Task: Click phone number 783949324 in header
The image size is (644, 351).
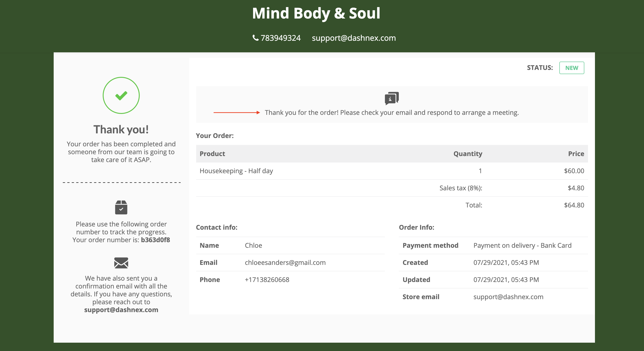Action: 280,38
